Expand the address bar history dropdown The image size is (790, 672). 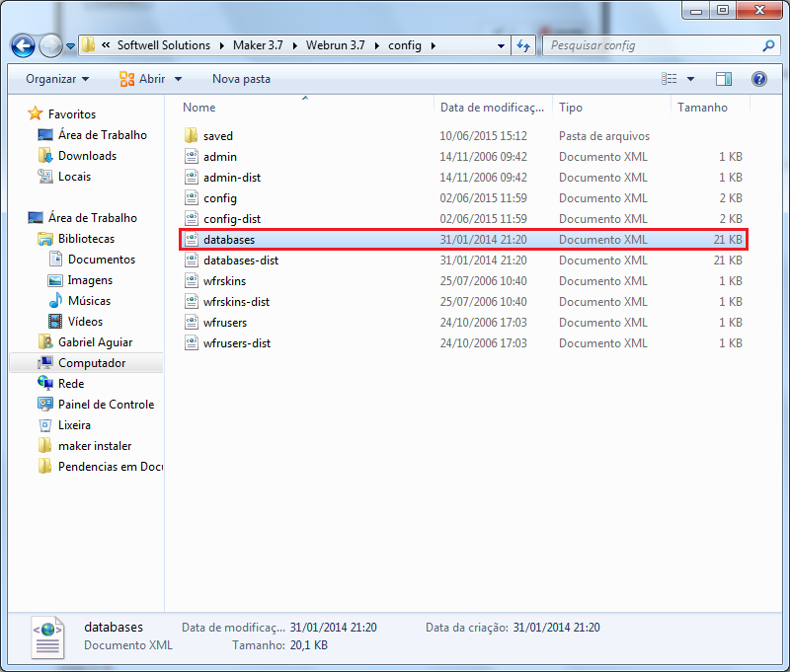[x=501, y=45]
